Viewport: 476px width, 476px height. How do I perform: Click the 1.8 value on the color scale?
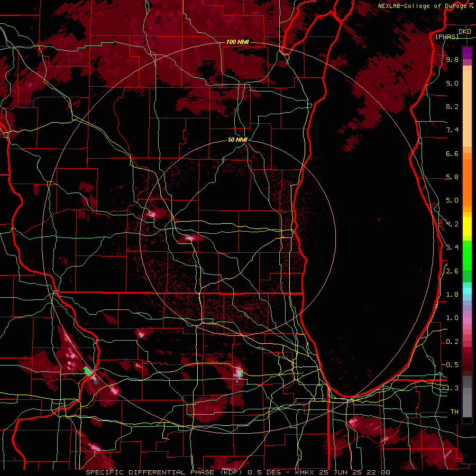pyautogui.click(x=452, y=295)
